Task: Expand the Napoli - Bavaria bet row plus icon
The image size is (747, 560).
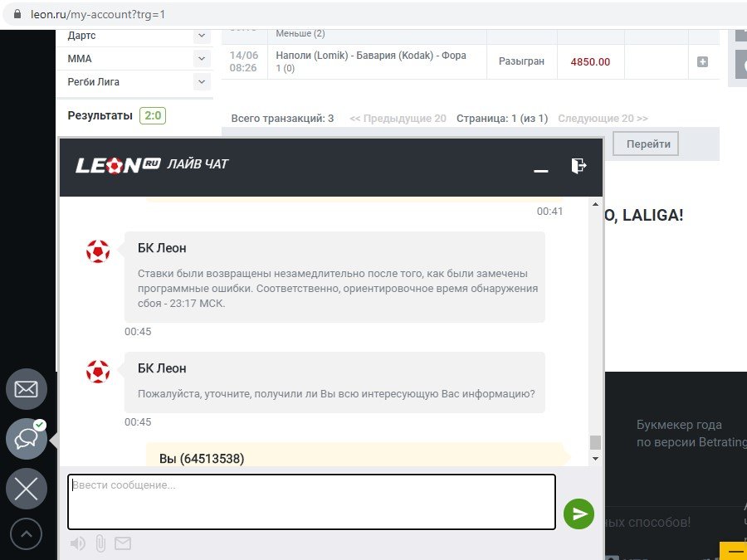Action: [702, 62]
